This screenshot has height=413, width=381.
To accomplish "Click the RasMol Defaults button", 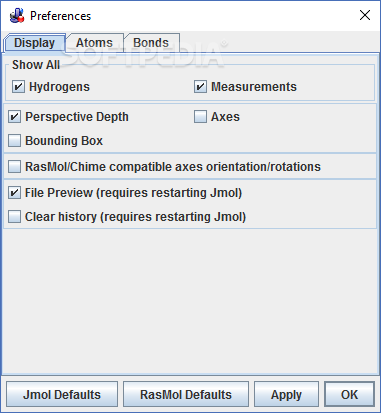I will tap(186, 395).
